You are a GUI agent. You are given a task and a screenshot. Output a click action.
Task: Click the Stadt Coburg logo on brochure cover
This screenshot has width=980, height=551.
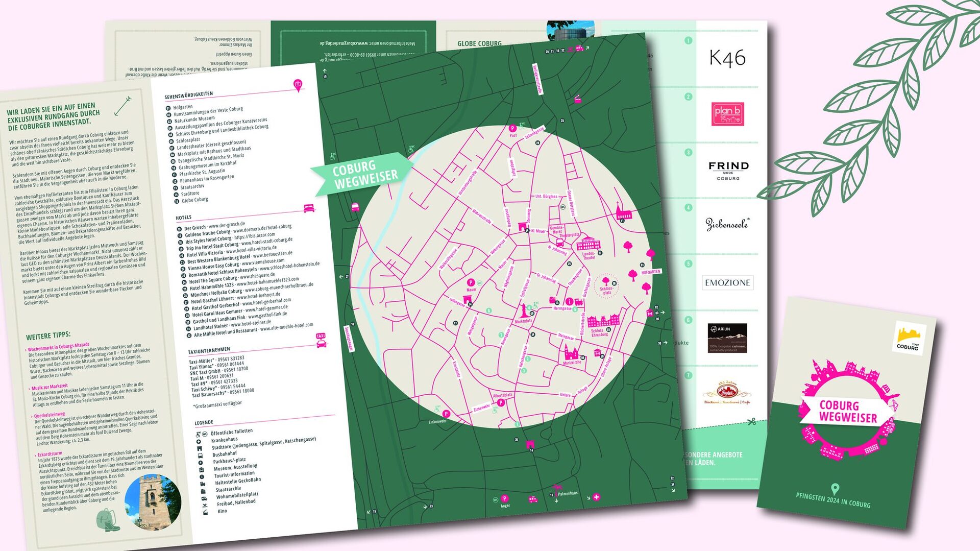(909, 338)
